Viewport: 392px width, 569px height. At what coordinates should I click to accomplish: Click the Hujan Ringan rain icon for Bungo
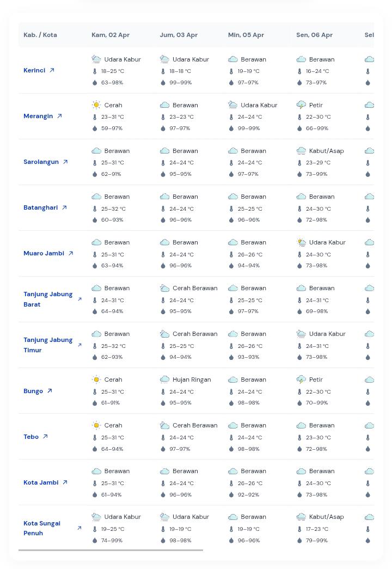tap(164, 380)
